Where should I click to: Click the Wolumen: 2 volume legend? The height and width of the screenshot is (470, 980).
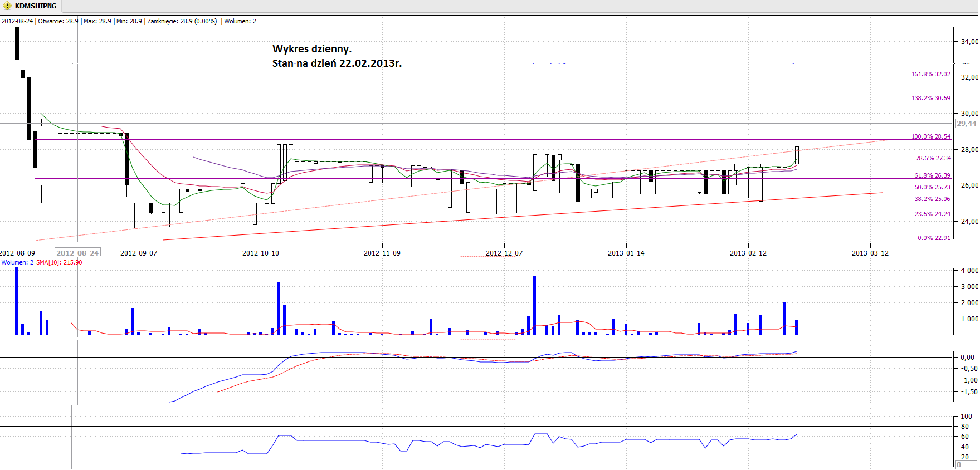[17, 262]
